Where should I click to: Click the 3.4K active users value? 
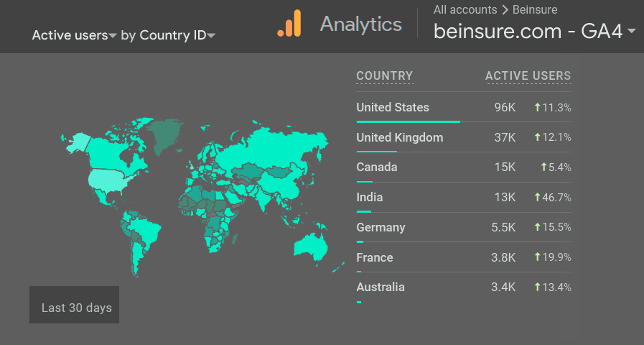click(503, 287)
